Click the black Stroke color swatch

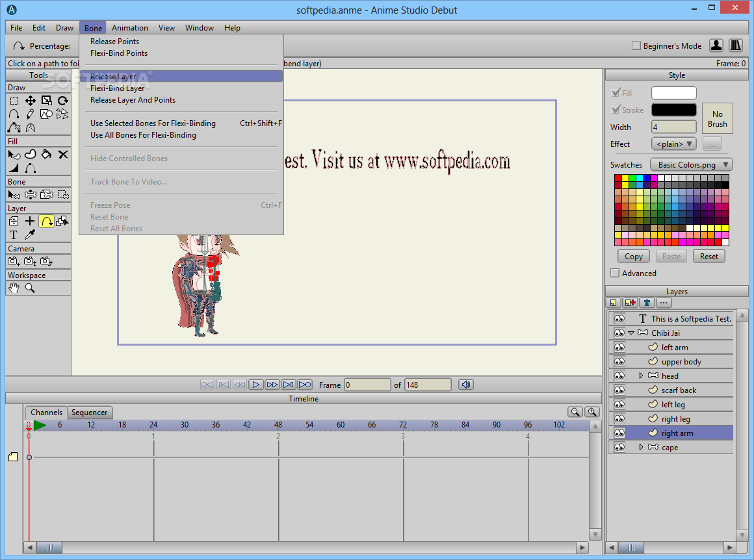tap(673, 110)
